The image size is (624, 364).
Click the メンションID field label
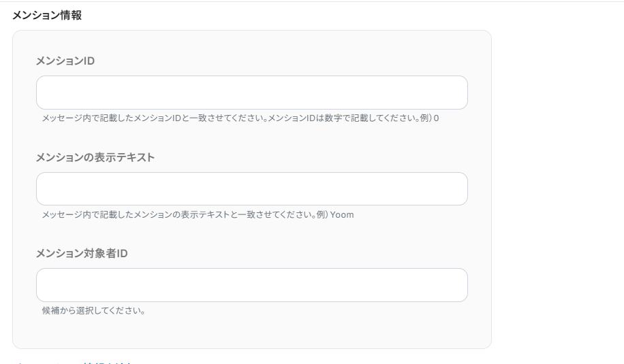point(65,61)
